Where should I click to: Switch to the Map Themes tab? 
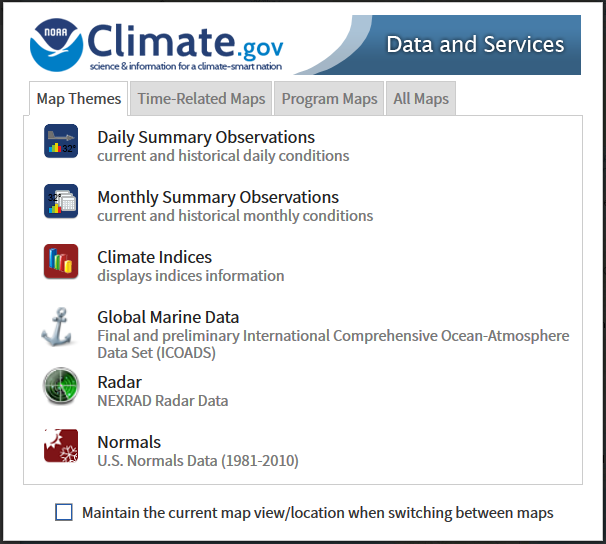point(79,99)
